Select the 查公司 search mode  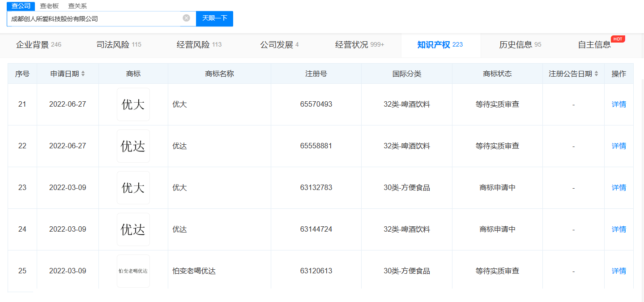click(x=21, y=6)
